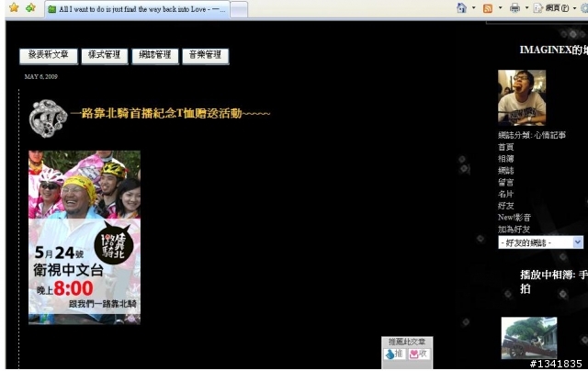Click the Favorites star icon

[14, 7]
